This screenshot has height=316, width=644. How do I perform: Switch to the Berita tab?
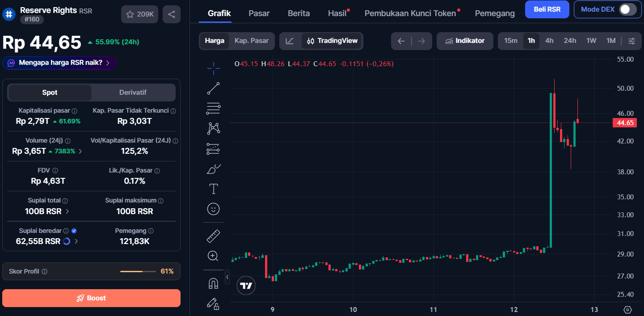[x=299, y=13]
